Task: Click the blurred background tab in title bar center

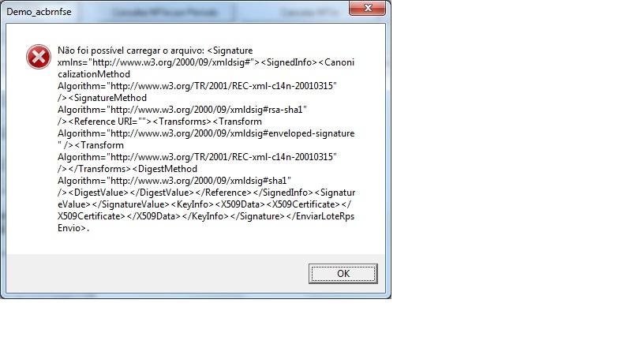Action: tap(164, 13)
